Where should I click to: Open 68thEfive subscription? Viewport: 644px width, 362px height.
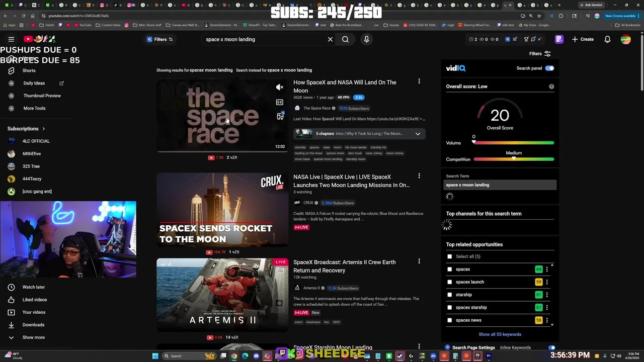click(x=31, y=154)
